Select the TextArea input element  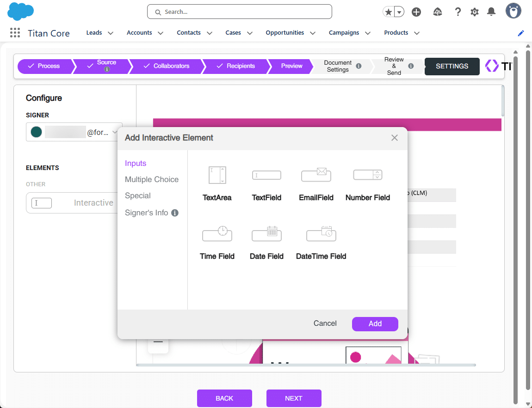point(217,176)
